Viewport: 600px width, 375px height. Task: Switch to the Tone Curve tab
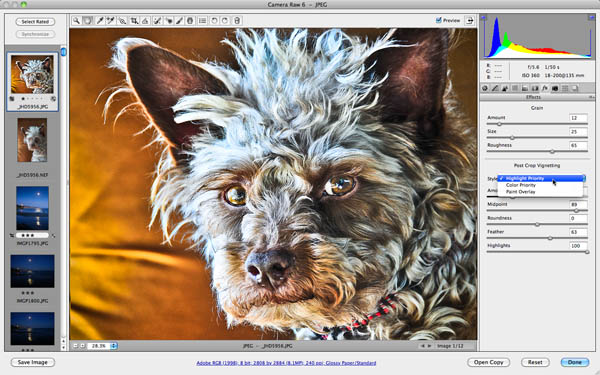[x=495, y=88]
